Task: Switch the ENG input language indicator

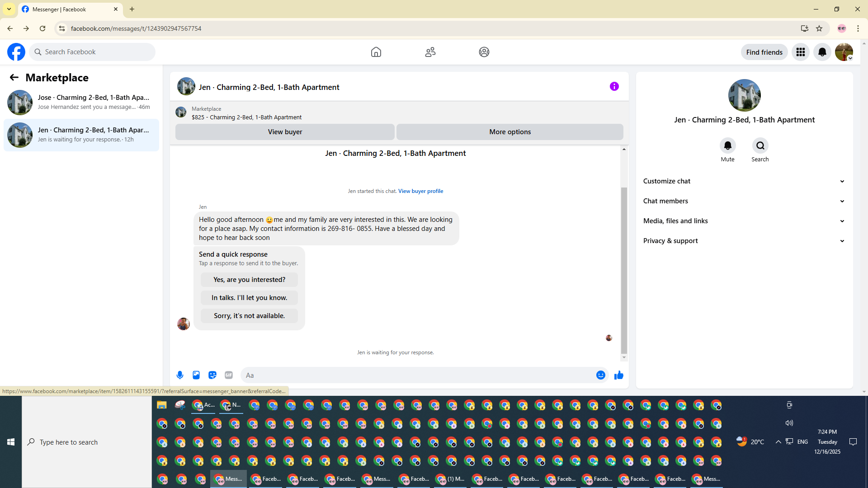Action: (802, 442)
